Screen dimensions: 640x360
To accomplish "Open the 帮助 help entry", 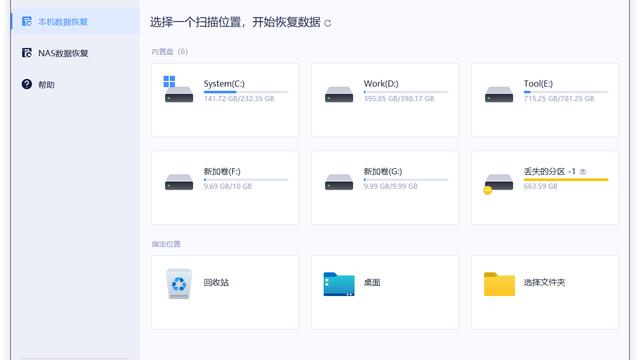I will coord(76,84).
